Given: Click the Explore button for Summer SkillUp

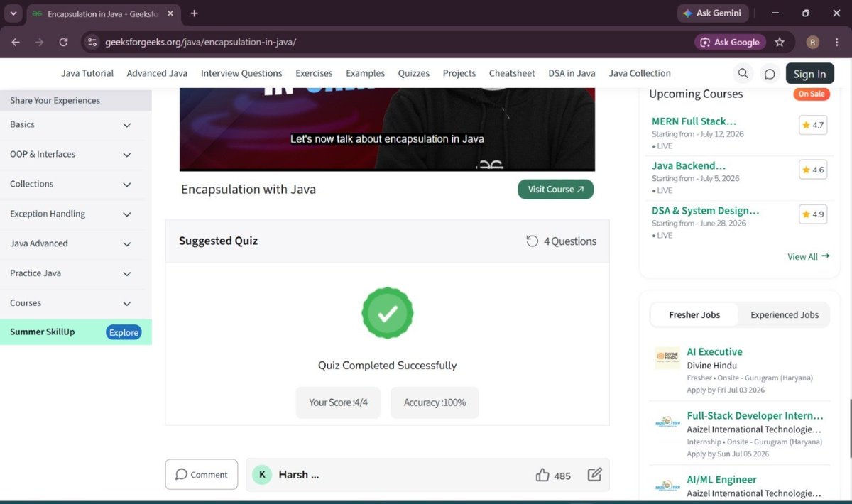Looking at the screenshot, I should pos(124,332).
